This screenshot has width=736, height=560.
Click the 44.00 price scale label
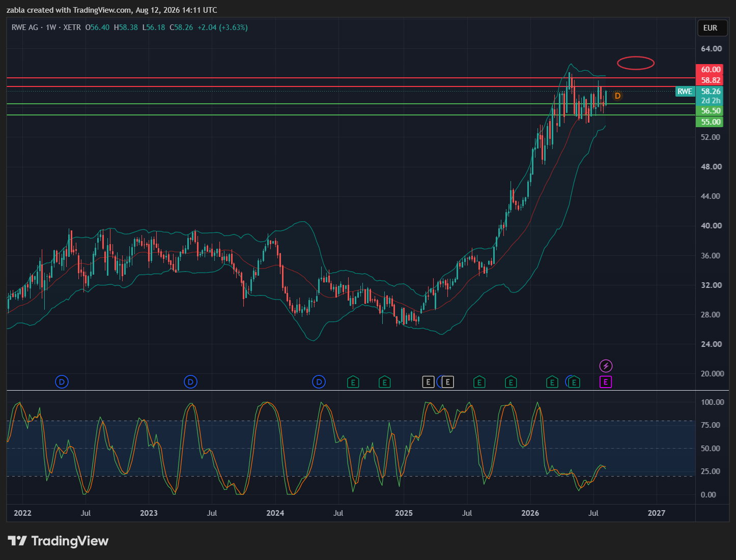[711, 196]
